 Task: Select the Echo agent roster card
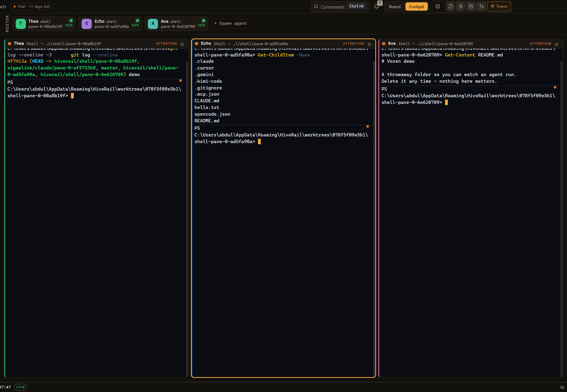[110, 24]
